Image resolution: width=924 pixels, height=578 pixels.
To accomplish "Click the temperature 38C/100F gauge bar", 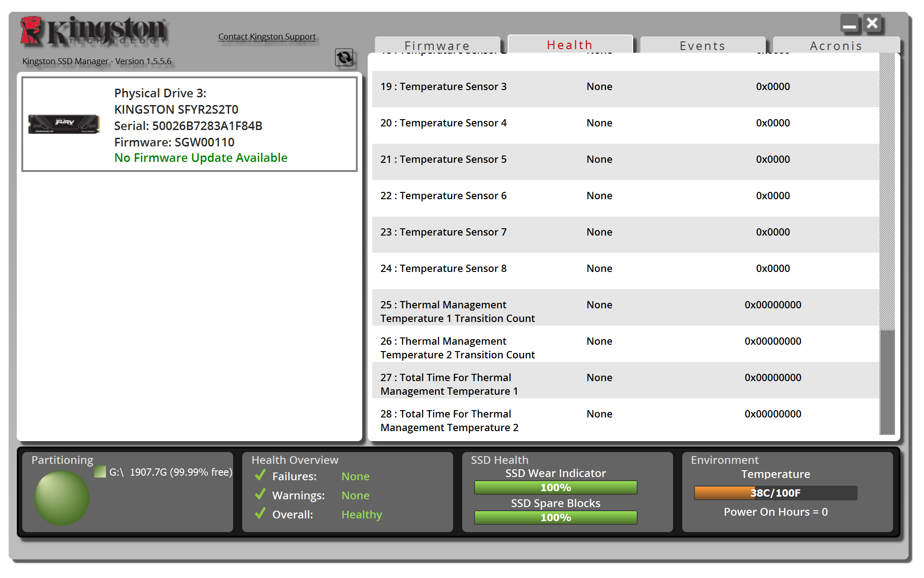I will (775, 493).
